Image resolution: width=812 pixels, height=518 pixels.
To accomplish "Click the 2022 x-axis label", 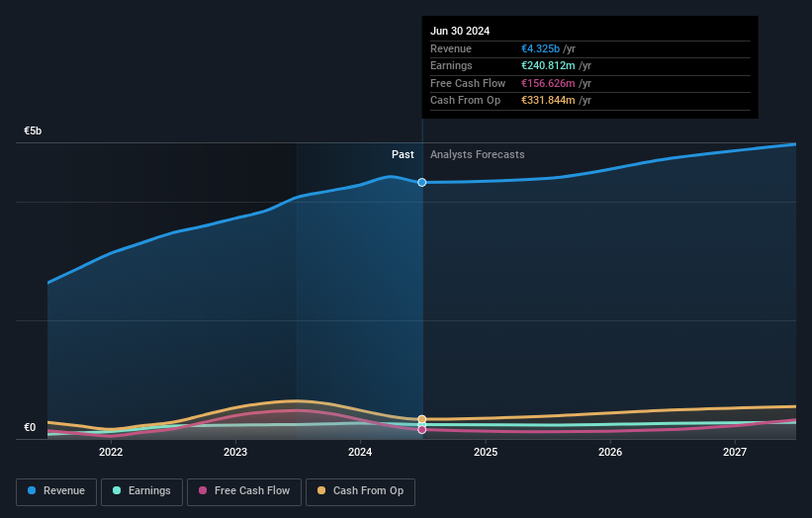I will [x=111, y=453].
